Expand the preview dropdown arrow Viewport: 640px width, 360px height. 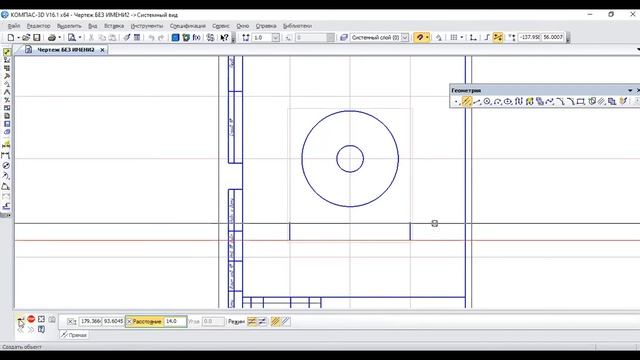tap(80, 38)
